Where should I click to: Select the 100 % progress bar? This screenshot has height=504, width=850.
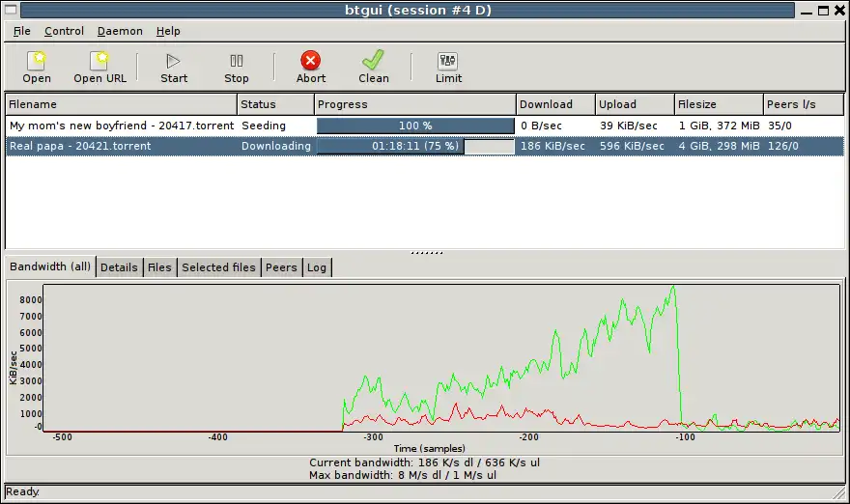pos(415,126)
